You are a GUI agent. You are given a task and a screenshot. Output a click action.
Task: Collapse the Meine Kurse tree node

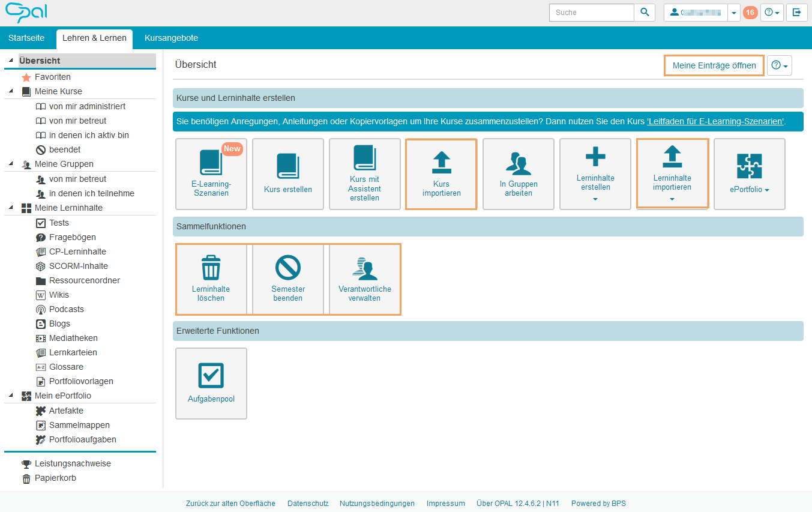pyautogui.click(x=11, y=91)
